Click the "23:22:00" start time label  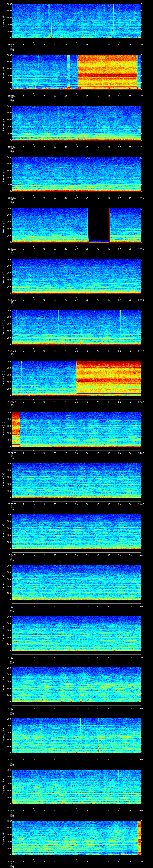point(12,453)
